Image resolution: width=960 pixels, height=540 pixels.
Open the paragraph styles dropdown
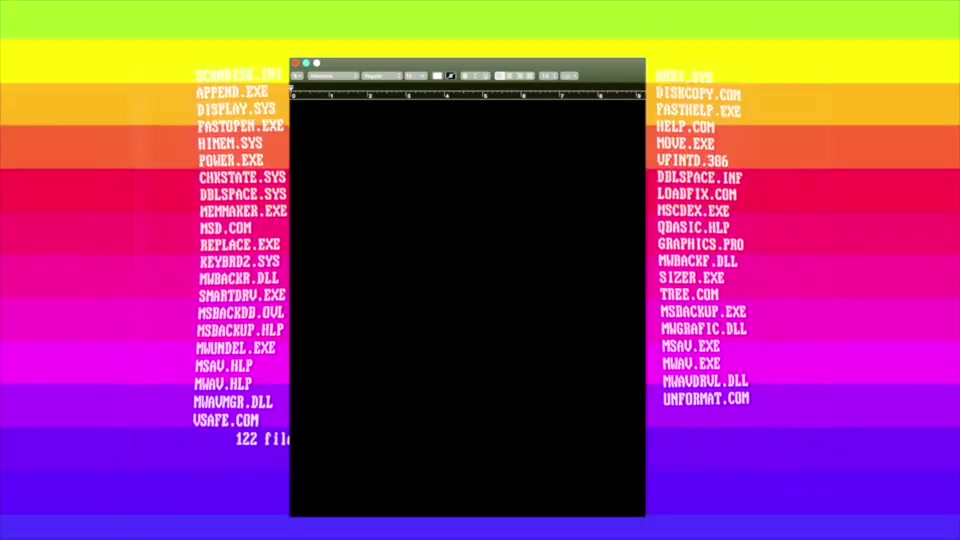(x=298, y=76)
